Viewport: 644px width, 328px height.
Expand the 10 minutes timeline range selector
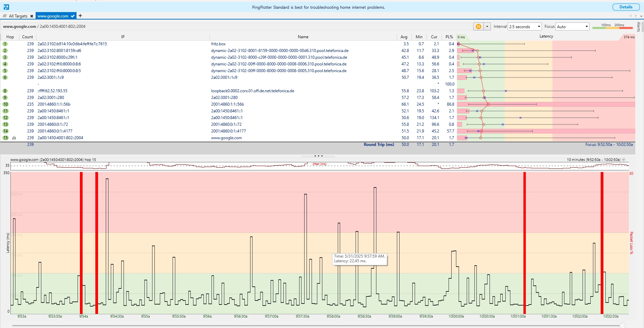(624, 160)
